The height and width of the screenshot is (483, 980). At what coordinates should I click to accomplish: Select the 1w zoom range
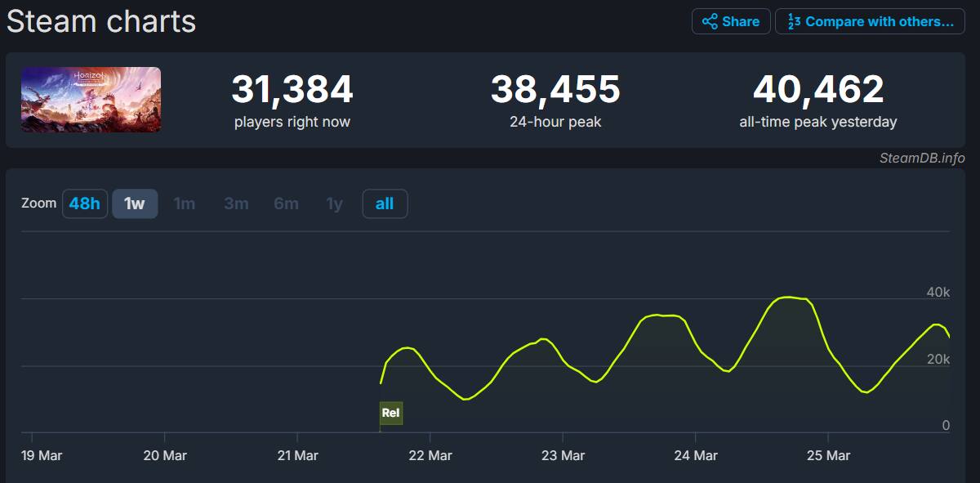pos(135,203)
